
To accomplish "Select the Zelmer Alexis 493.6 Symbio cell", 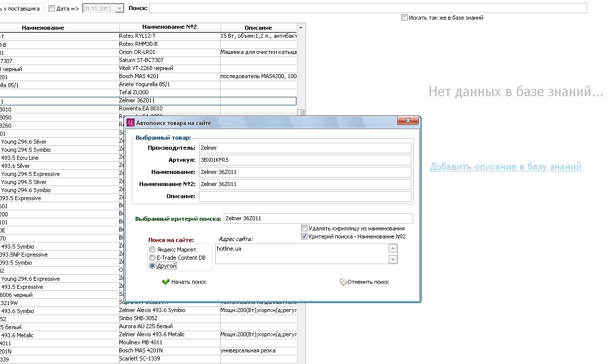I will [x=169, y=311].
